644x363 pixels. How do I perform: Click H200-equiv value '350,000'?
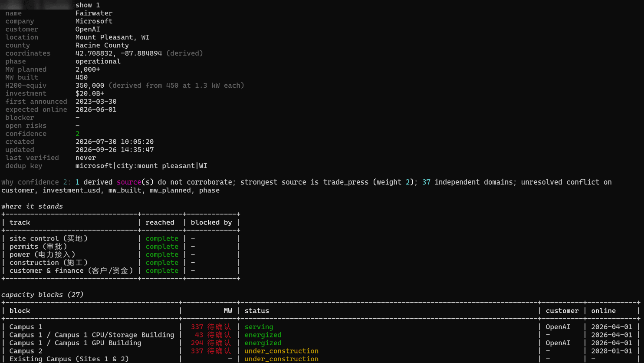pyautogui.click(x=90, y=86)
